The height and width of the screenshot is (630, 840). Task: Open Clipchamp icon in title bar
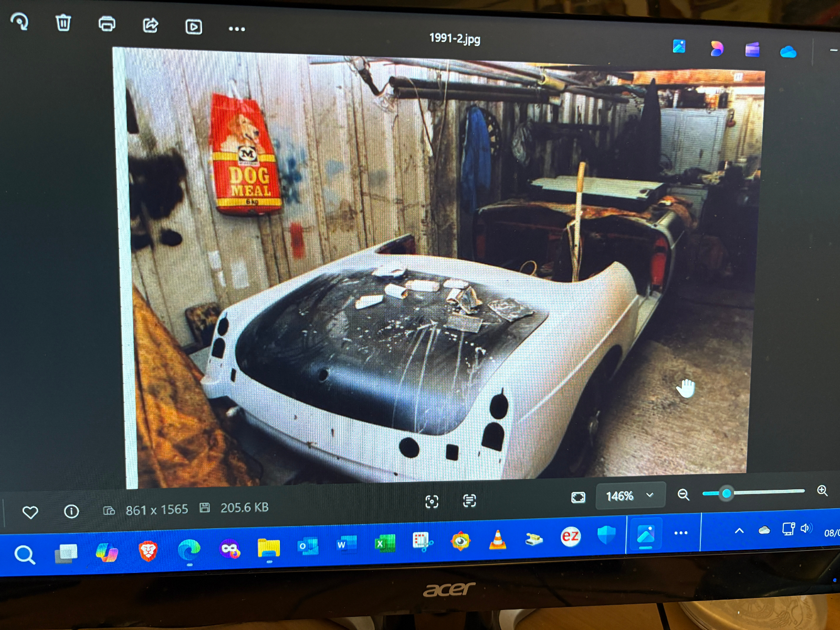click(x=752, y=50)
